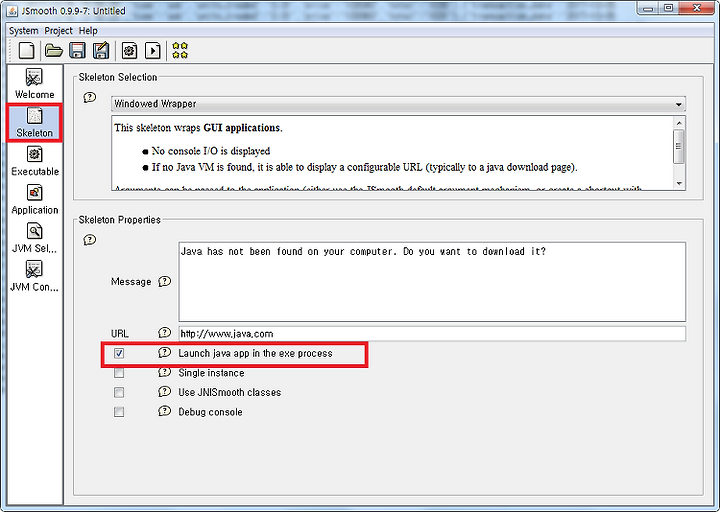Click help icon for Launch java app option
The image size is (720, 512).
point(164,353)
